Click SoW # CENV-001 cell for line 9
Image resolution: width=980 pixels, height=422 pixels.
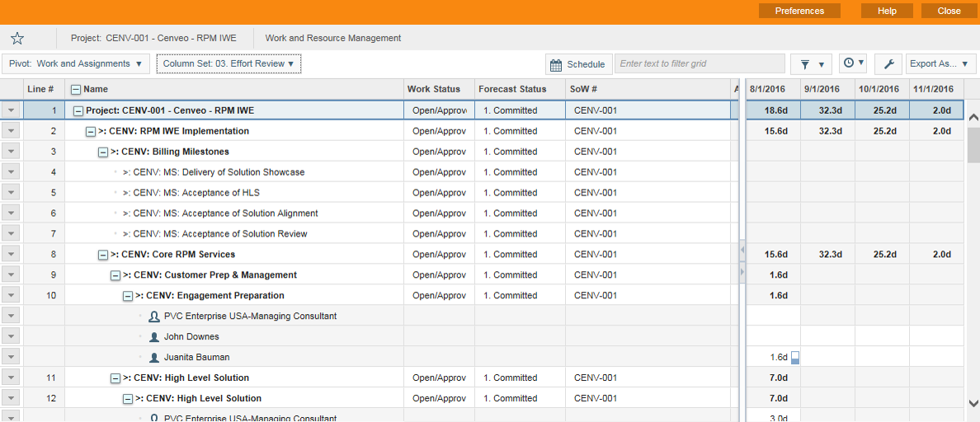pyautogui.click(x=648, y=275)
